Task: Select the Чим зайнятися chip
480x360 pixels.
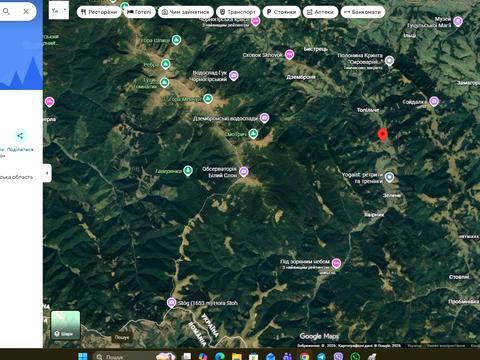Action: [x=186, y=12]
